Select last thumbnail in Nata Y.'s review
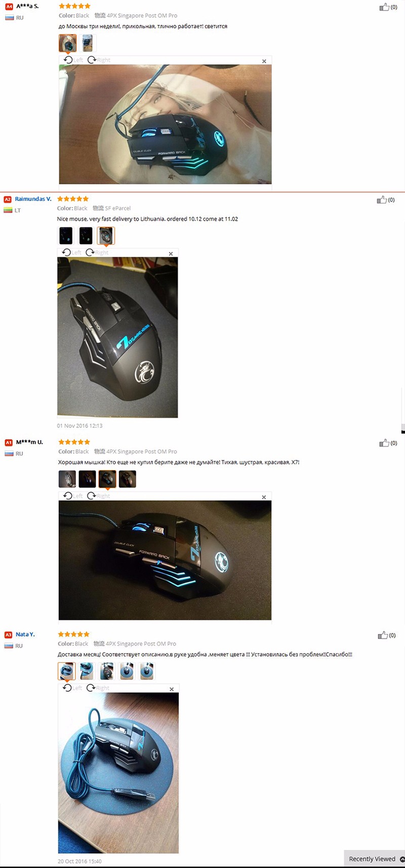The height and width of the screenshot is (868, 405). click(147, 671)
